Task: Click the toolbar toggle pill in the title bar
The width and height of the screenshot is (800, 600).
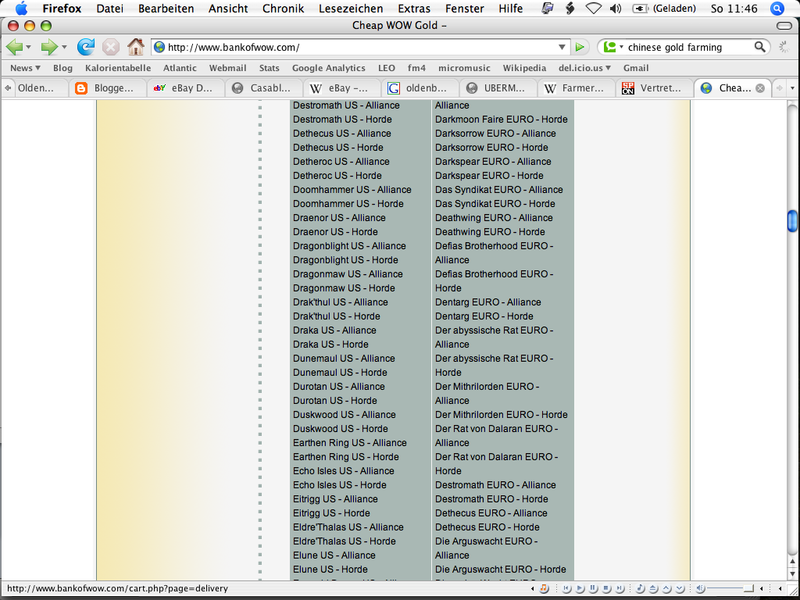Action: tap(784, 26)
